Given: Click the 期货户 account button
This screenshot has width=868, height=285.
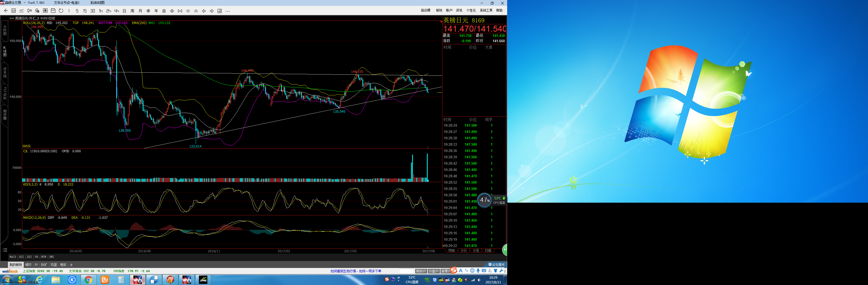Looking at the screenshot, I should click(421, 271).
